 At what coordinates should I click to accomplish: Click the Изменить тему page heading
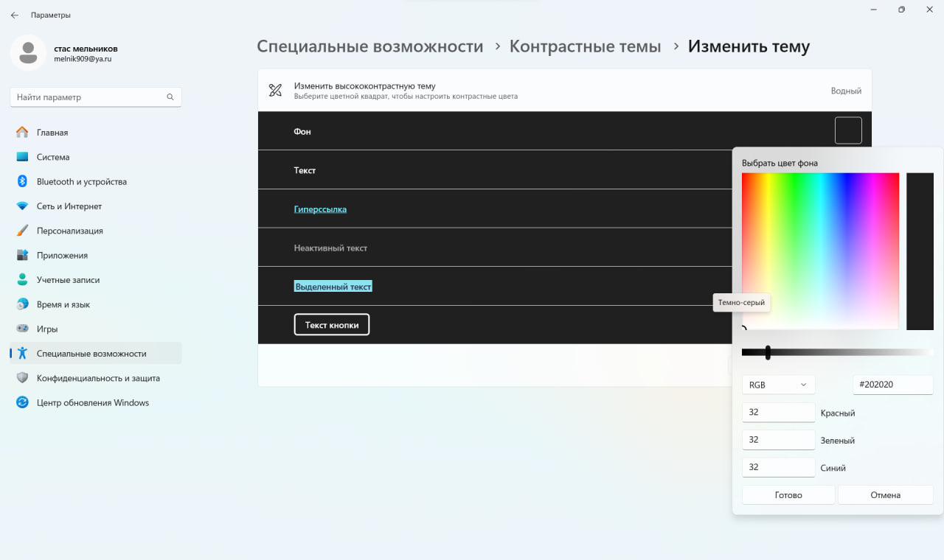[749, 46]
